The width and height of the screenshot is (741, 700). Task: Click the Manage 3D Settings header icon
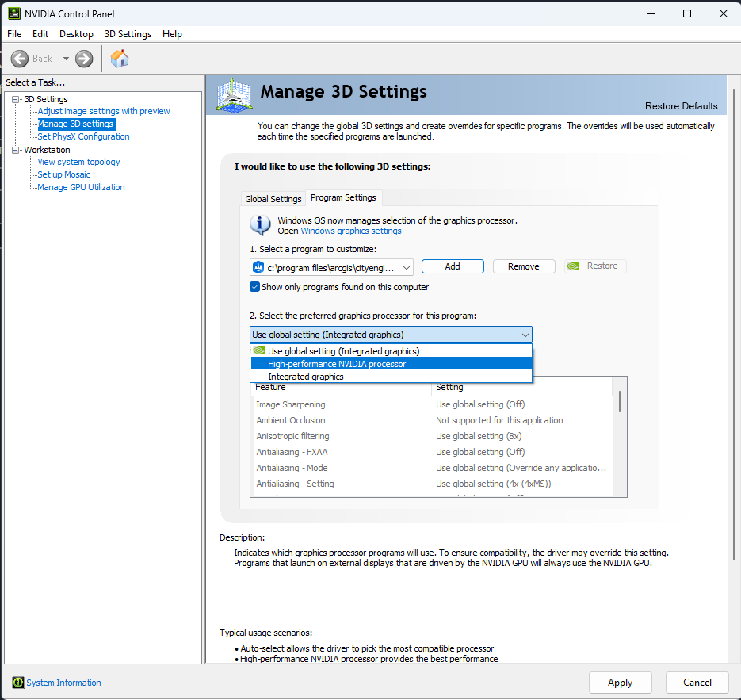[x=234, y=95]
